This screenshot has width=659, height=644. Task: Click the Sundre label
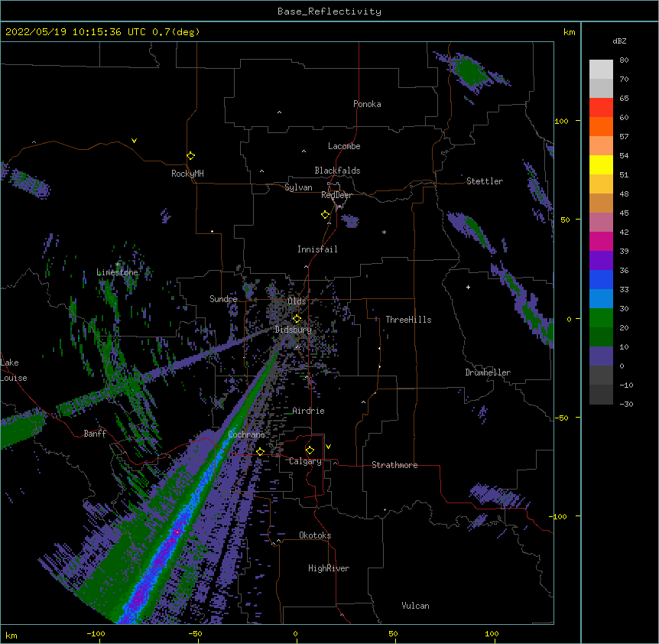223,299
